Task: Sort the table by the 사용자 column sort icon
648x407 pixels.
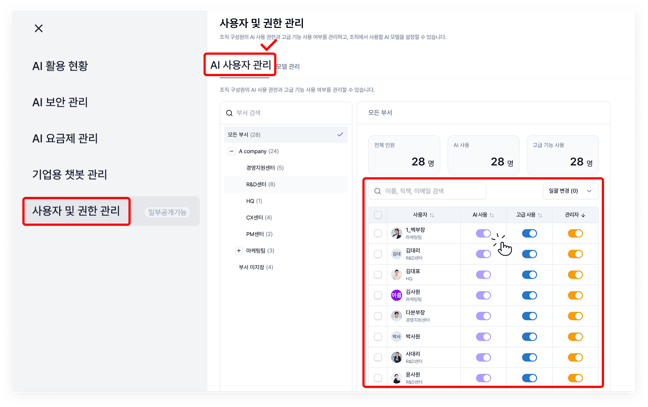Action: [x=432, y=215]
